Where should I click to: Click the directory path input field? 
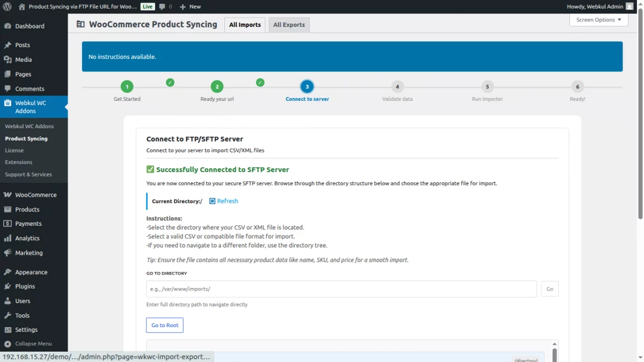point(341,289)
